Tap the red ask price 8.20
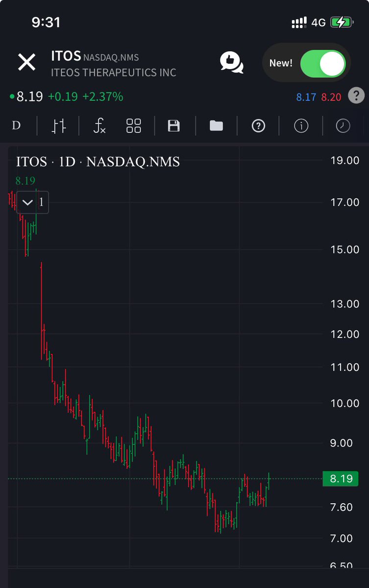The width and height of the screenshot is (369, 588). tap(331, 98)
